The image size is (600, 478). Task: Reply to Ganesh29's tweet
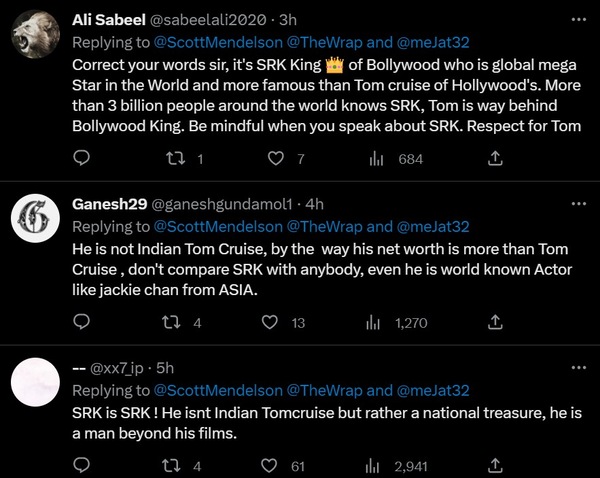[83, 323]
